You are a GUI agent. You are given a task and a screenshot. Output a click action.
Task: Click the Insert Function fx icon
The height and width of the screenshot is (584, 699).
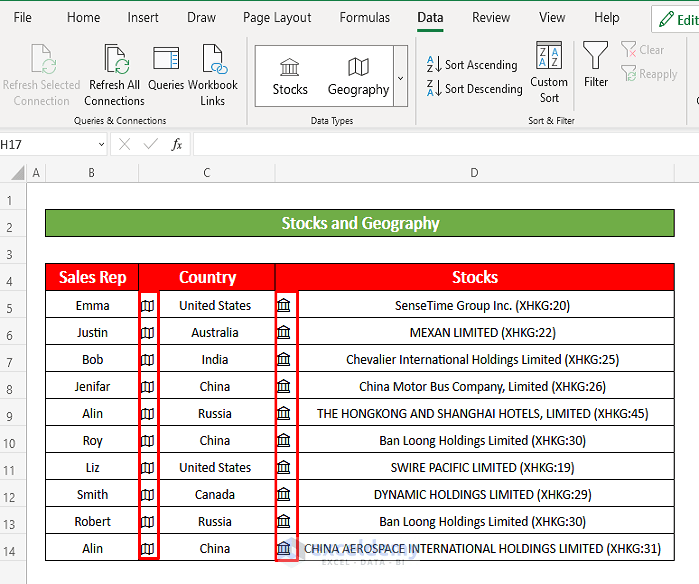tap(177, 144)
